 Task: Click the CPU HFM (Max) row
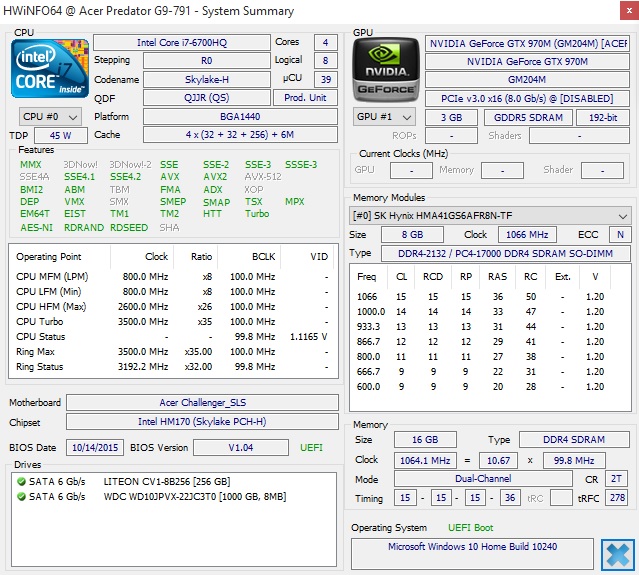coord(173,307)
